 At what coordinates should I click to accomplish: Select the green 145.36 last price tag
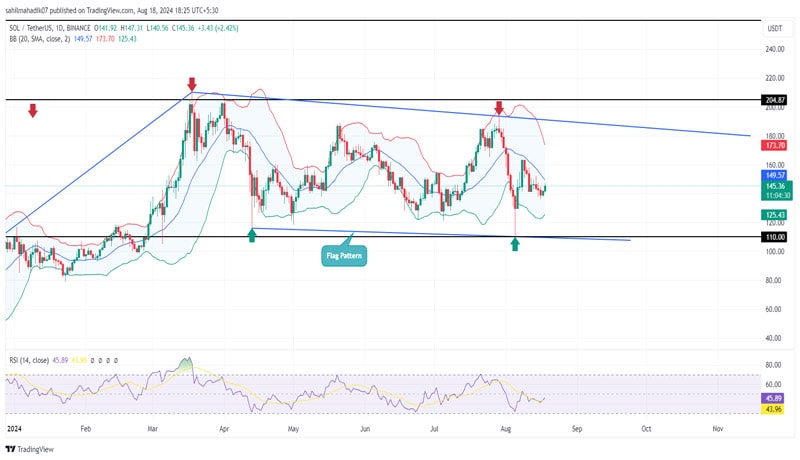click(x=776, y=186)
